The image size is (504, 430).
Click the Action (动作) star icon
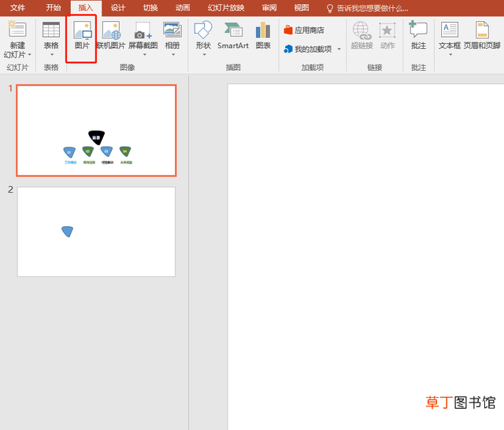(387, 31)
